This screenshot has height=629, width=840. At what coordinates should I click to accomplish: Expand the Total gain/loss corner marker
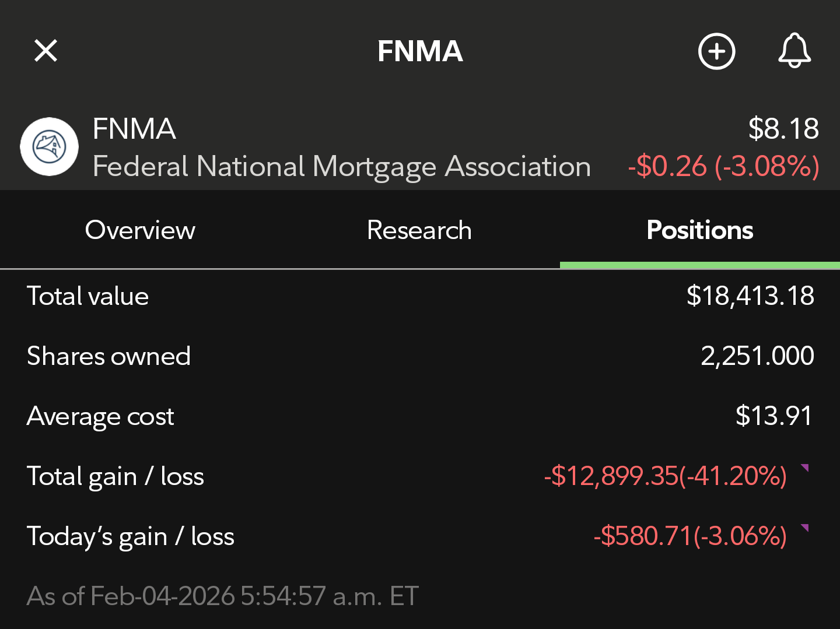805,468
